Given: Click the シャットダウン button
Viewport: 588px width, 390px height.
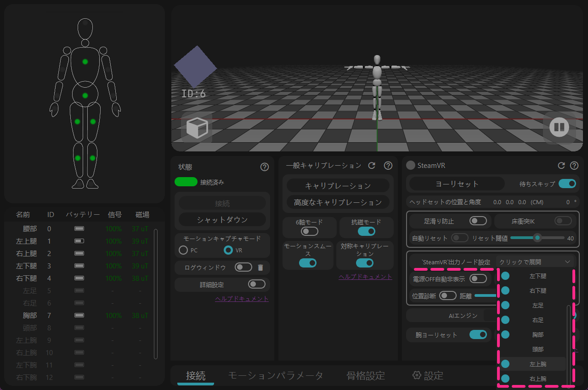Looking at the screenshot, I should (222, 219).
